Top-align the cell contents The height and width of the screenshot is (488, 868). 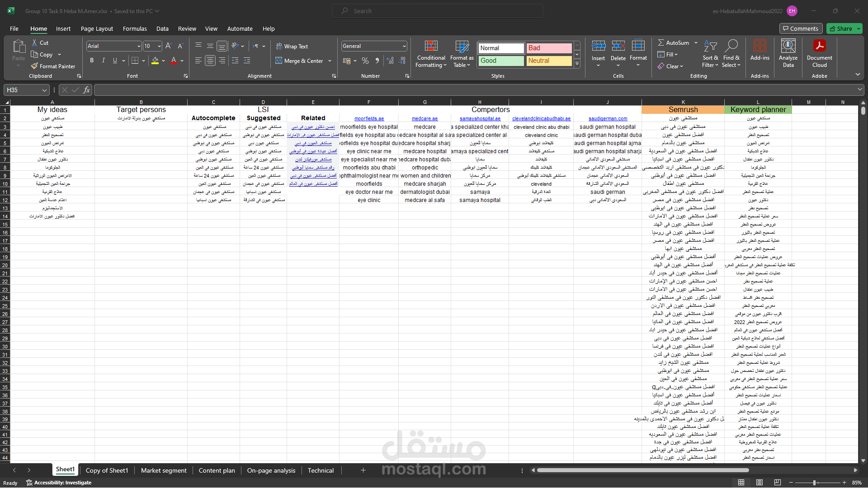tap(198, 46)
